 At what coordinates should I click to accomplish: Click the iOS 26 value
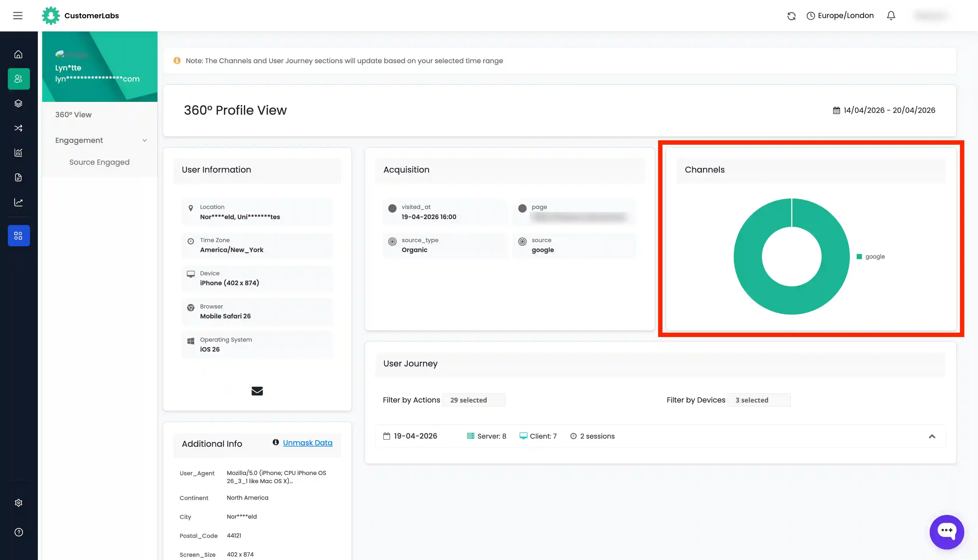click(x=210, y=349)
